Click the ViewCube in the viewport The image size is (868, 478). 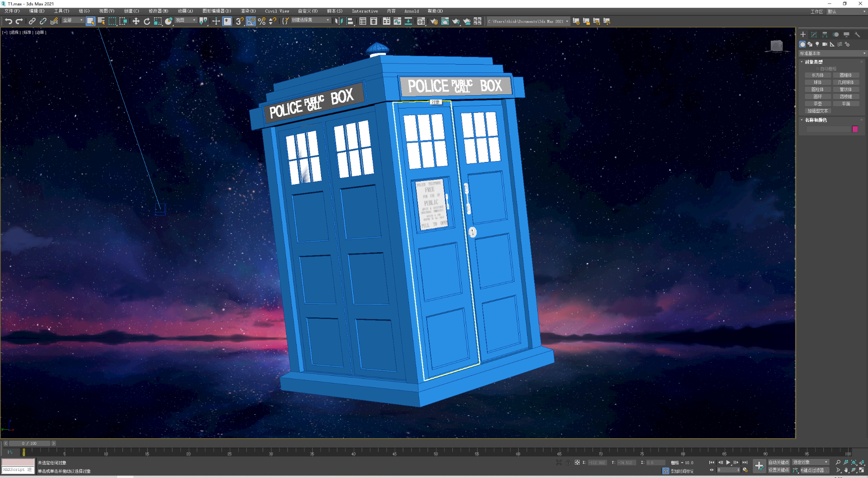pyautogui.click(x=777, y=46)
